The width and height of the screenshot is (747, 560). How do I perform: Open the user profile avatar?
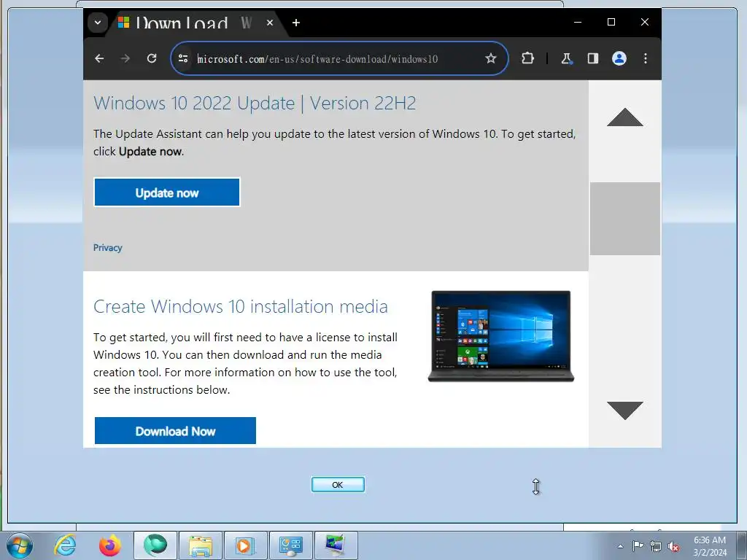(x=619, y=58)
